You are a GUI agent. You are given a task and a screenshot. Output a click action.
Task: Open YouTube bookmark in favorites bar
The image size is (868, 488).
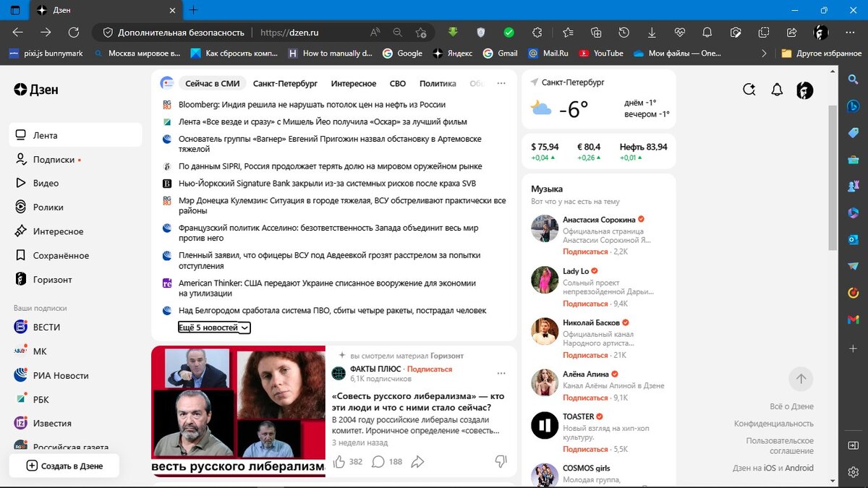(x=600, y=53)
